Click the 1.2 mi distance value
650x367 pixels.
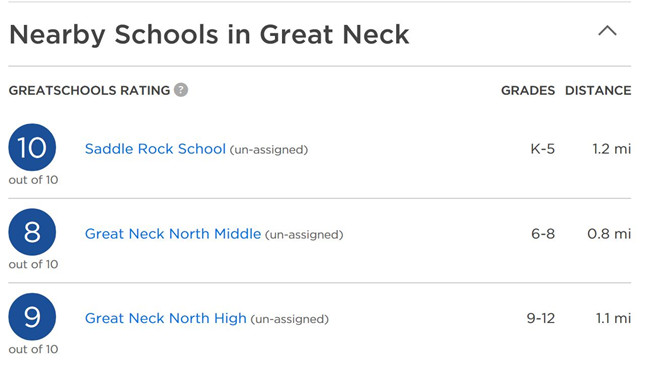(612, 148)
